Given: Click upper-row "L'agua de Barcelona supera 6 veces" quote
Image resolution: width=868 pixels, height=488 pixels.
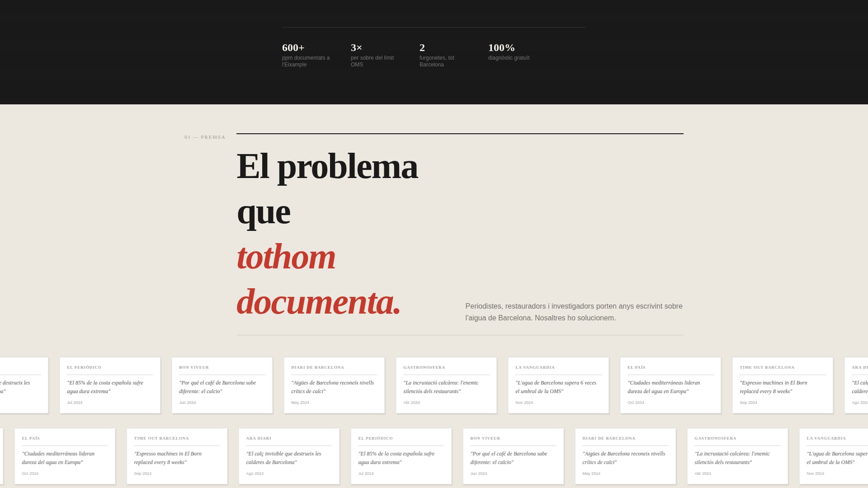Looking at the screenshot, I should click(556, 387).
